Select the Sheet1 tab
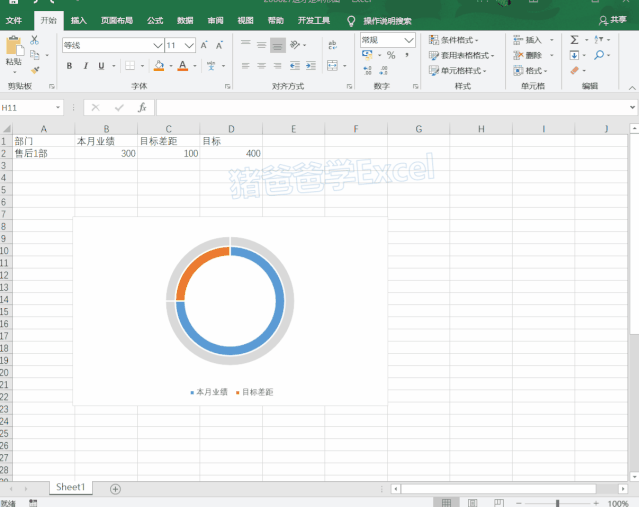 coord(71,487)
